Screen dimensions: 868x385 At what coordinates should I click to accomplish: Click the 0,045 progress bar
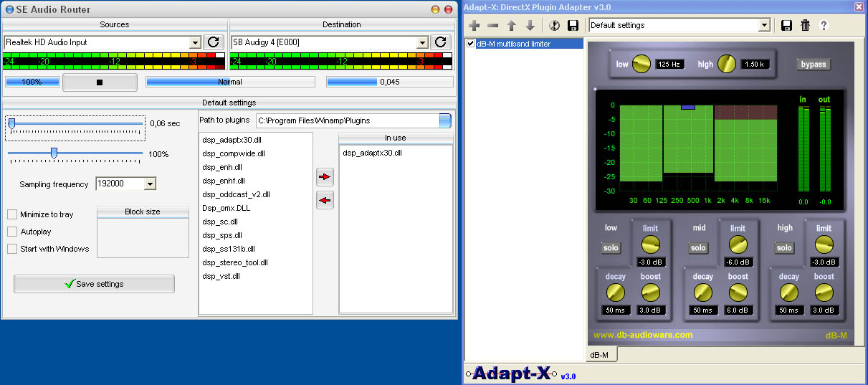point(390,82)
